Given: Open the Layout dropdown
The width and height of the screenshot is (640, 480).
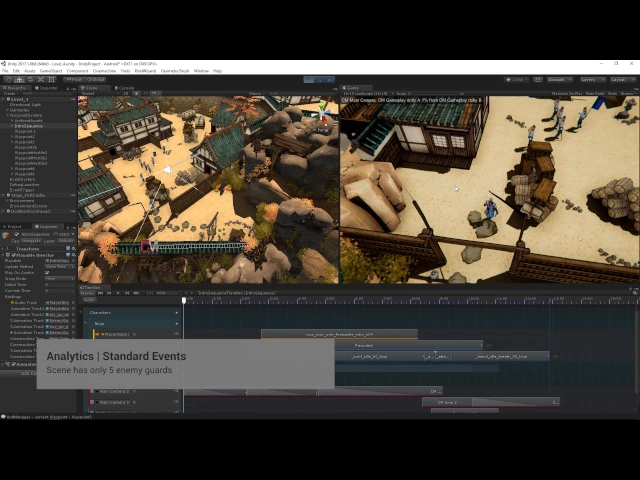Looking at the screenshot, I should click(622, 80).
